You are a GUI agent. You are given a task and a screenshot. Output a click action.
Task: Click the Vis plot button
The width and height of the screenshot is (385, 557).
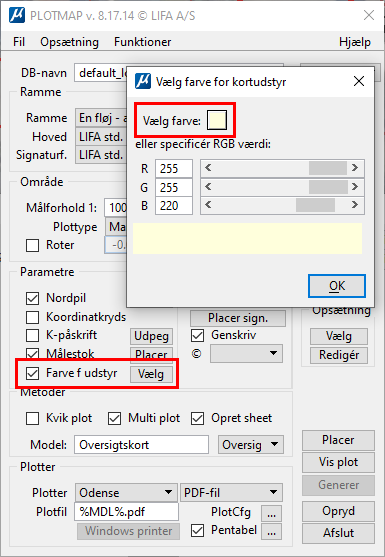(x=338, y=462)
